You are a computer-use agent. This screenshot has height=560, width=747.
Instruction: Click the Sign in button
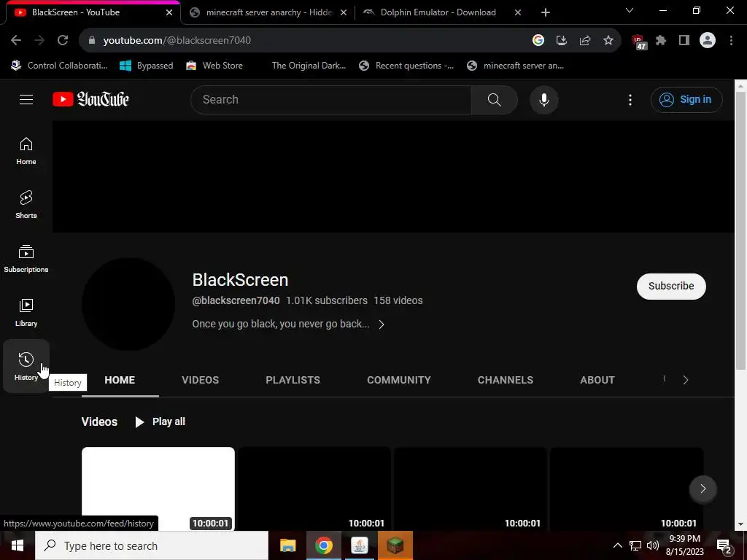(686, 99)
